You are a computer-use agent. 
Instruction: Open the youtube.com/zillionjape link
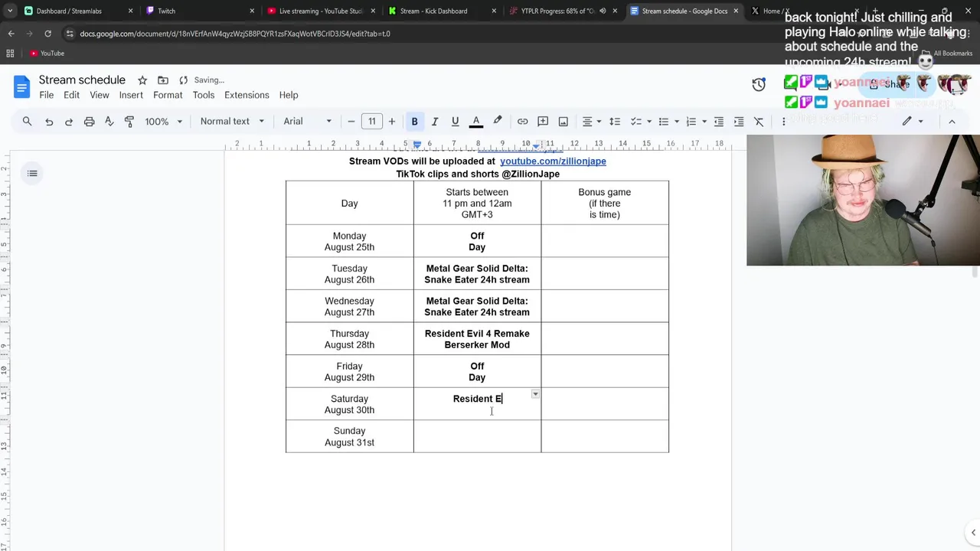tap(553, 161)
